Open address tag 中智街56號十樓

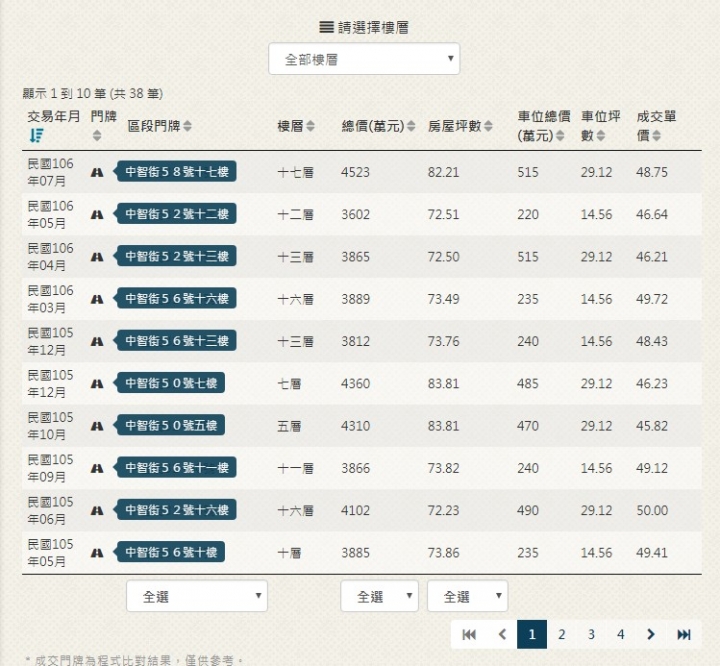(x=170, y=552)
